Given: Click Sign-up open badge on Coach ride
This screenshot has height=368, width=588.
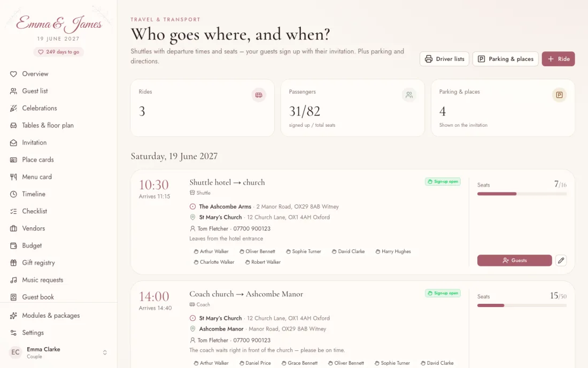Looking at the screenshot, I should (443, 293).
